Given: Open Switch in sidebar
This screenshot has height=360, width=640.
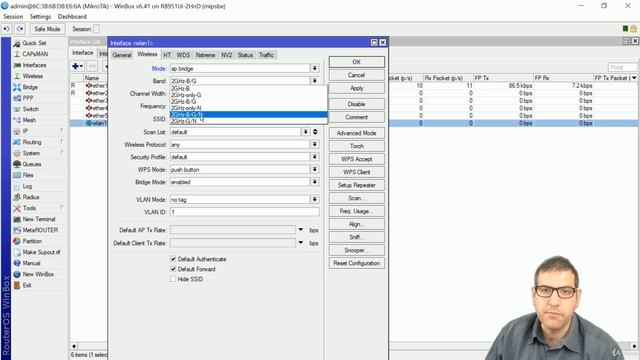Looking at the screenshot, I should (x=30, y=109).
